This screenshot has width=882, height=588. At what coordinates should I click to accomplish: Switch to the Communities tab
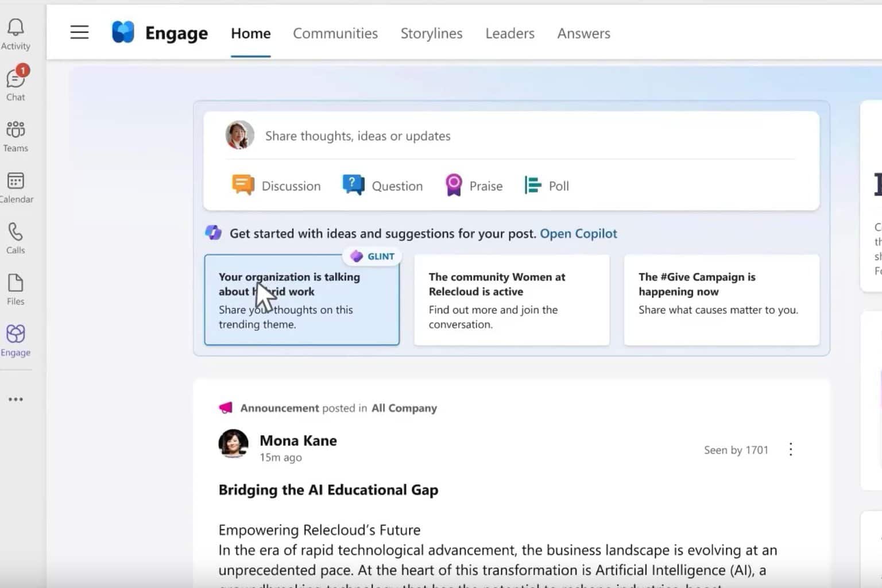click(x=335, y=33)
